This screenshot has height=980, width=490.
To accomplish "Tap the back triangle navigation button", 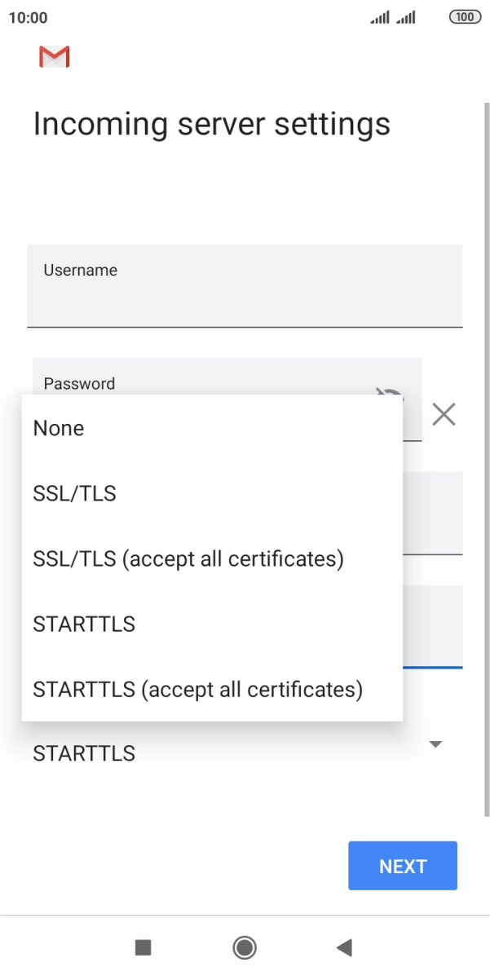I will [x=344, y=947].
